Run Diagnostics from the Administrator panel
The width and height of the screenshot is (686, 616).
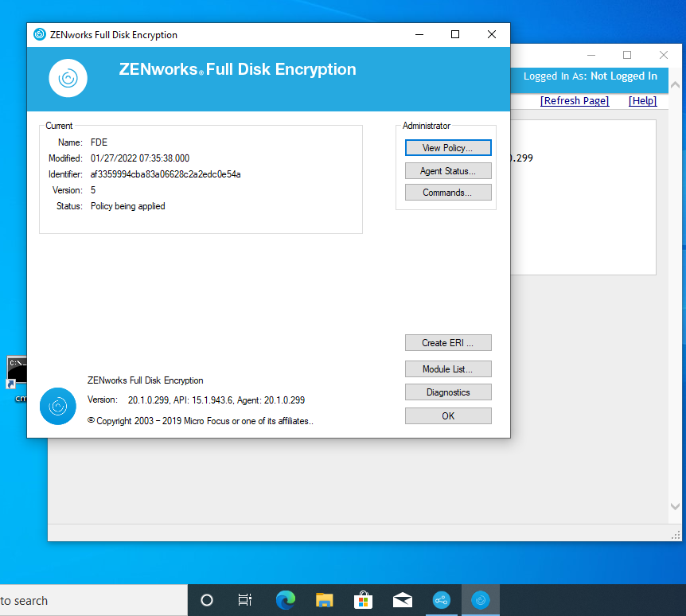(x=448, y=392)
